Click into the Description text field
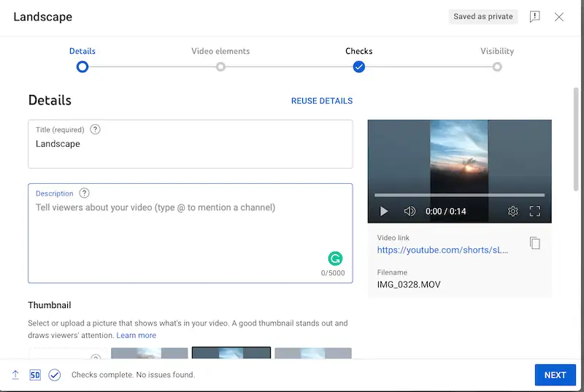 175,230
